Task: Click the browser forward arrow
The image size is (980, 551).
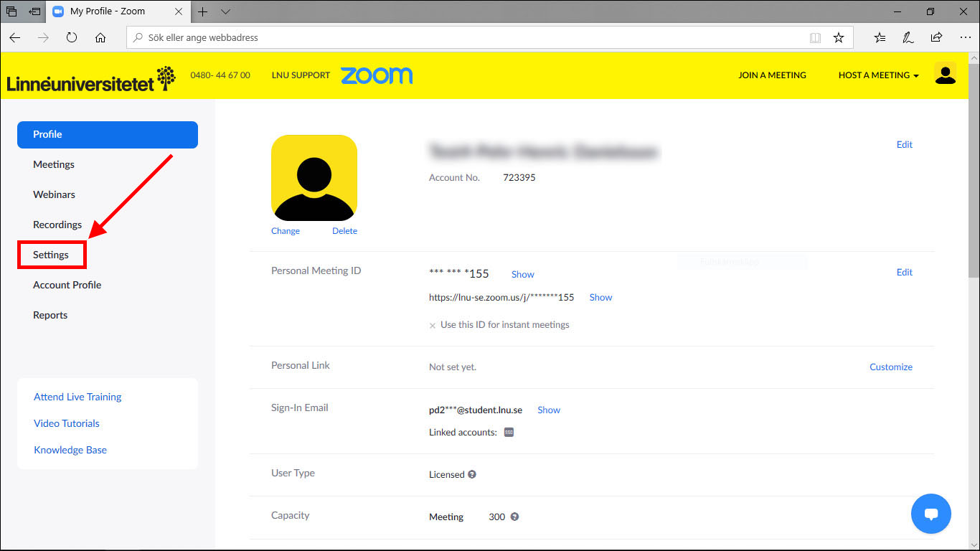Action: [43, 37]
